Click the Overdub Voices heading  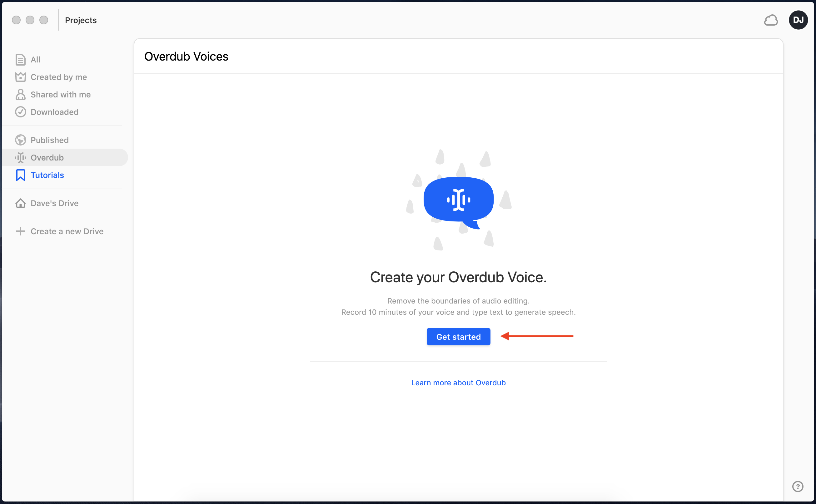tap(186, 57)
